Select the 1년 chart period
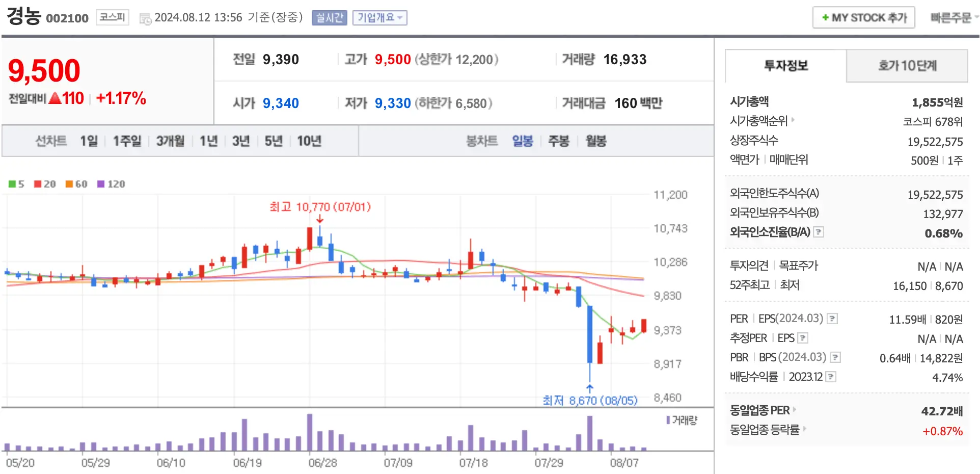 (207, 141)
